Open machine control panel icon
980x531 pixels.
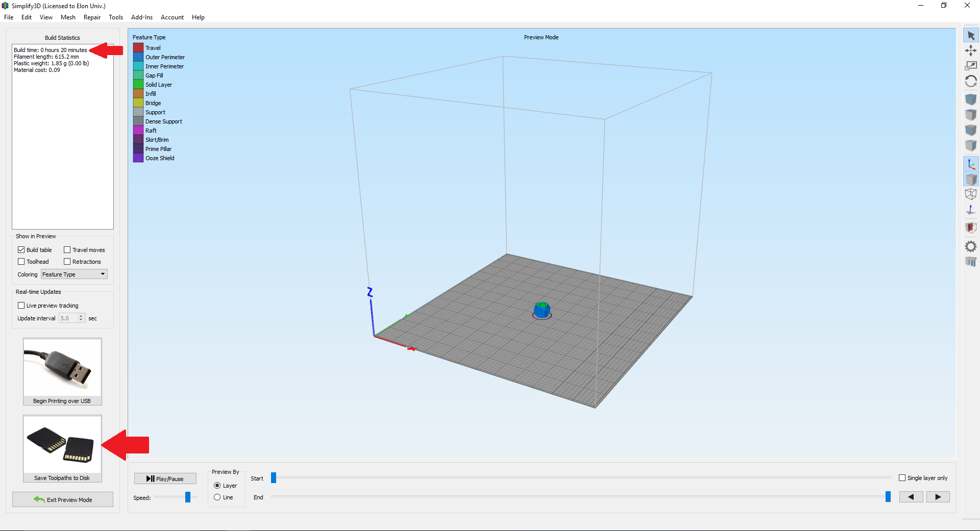coord(971,262)
